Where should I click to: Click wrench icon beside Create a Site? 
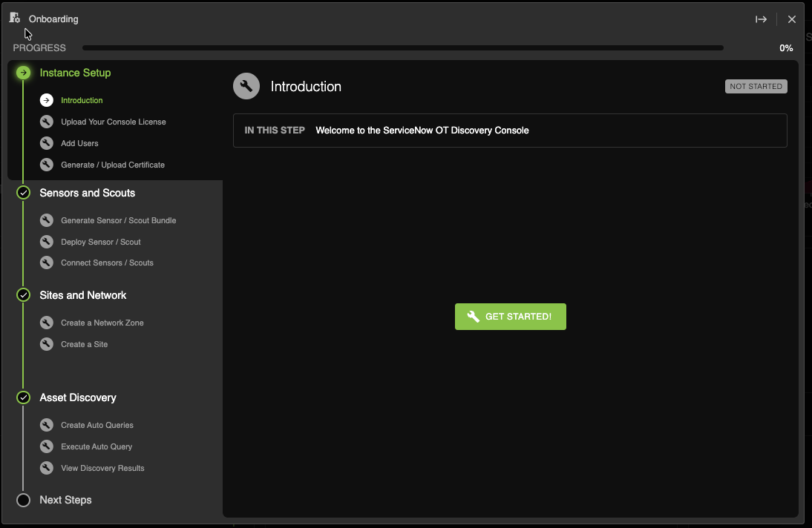pos(47,344)
